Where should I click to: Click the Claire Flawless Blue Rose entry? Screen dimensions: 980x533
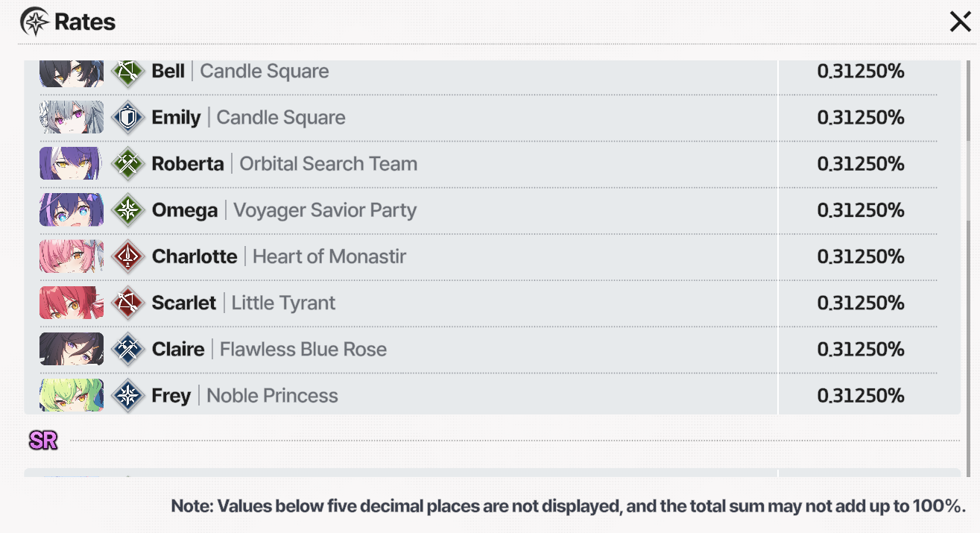tap(269, 349)
